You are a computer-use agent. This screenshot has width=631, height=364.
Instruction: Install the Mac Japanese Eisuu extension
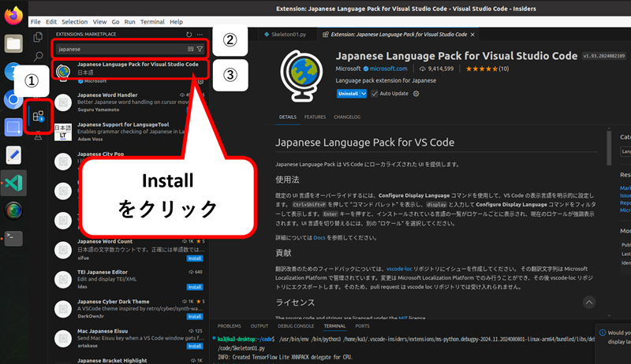[194, 346]
